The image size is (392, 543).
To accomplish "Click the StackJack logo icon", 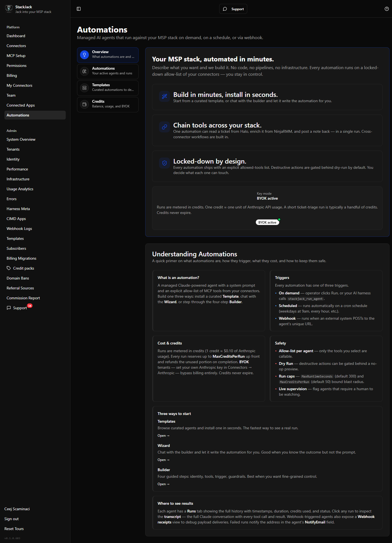I will click(9, 9).
